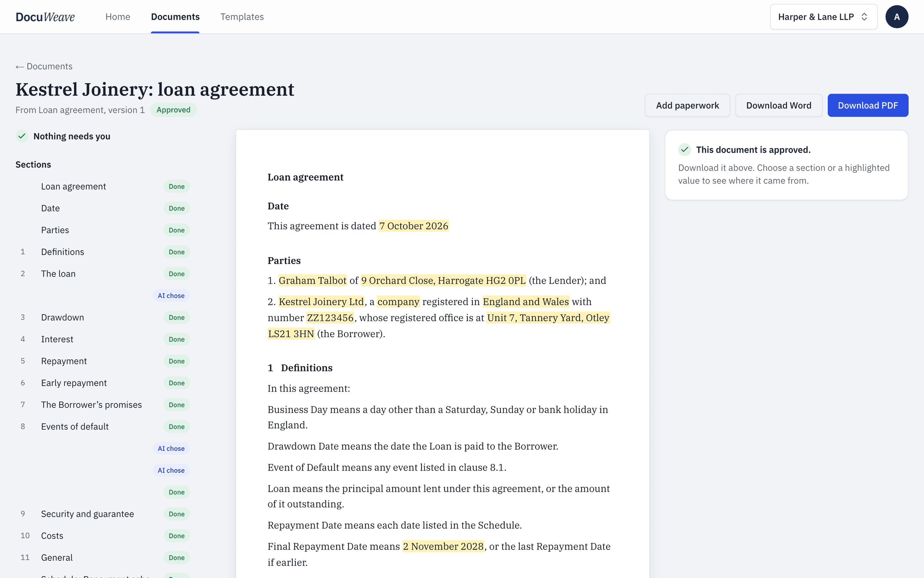Go to the Home tab
Image resolution: width=924 pixels, height=578 pixels.
pos(118,17)
